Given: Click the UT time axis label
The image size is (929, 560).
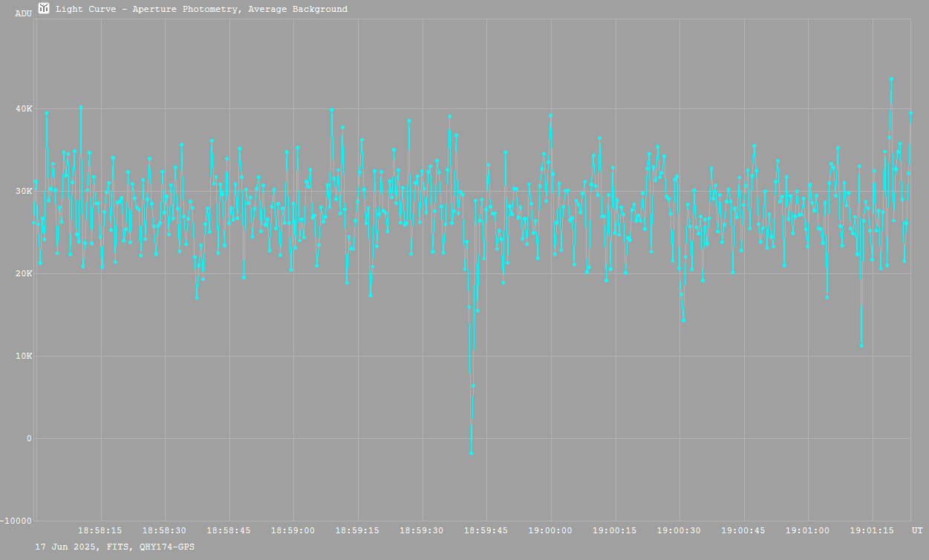Looking at the screenshot, I should 917,530.
